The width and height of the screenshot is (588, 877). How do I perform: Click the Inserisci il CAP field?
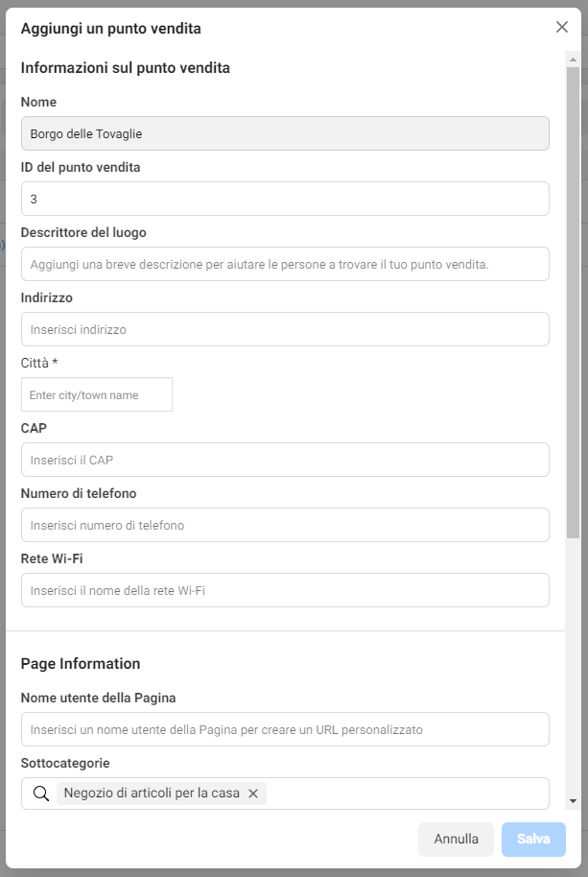tap(285, 460)
